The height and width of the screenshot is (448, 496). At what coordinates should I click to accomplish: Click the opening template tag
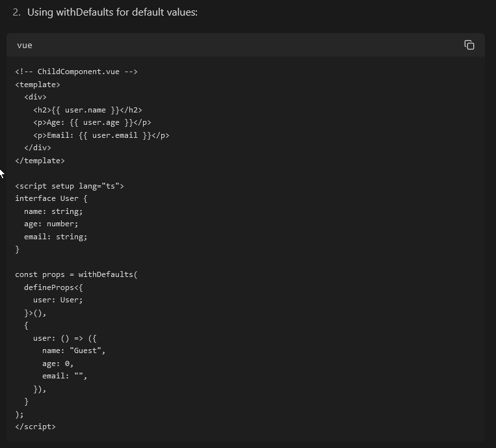[38, 85]
